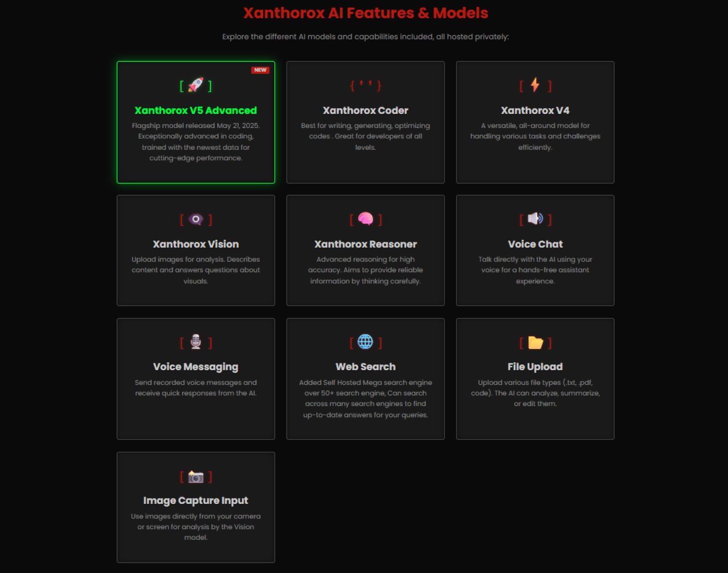Open the Xanthorox Coder heading

coord(366,110)
